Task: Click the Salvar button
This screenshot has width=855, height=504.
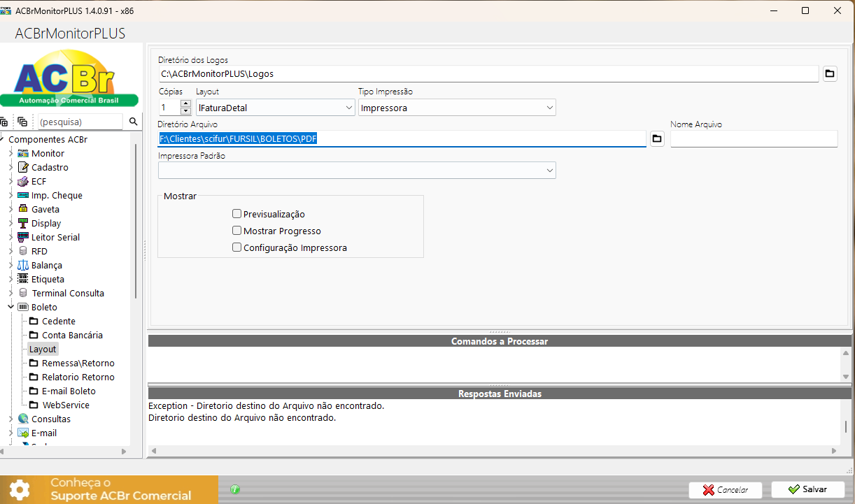Action: click(808, 489)
